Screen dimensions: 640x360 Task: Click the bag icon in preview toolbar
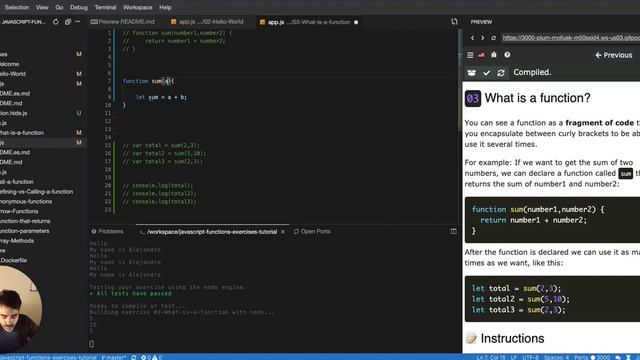coord(494,55)
